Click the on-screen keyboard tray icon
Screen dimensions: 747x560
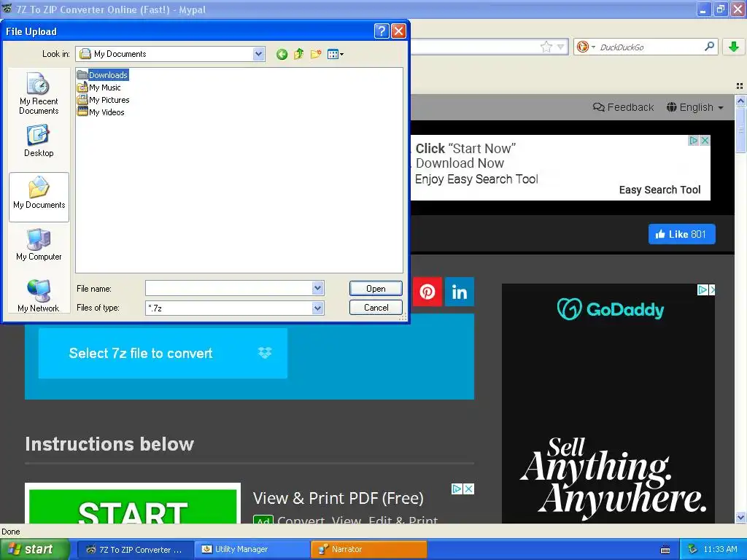coord(665,550)
